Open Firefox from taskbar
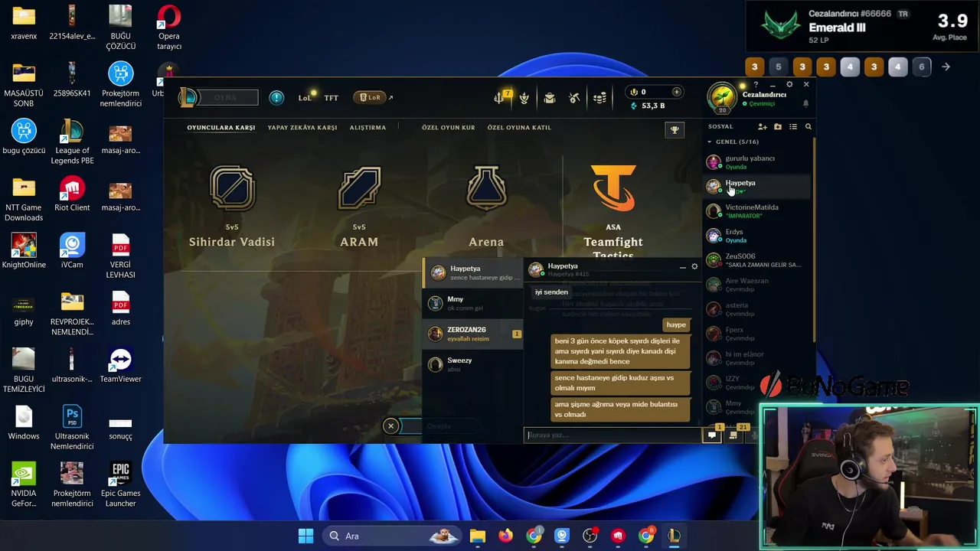The image size is (980, 551). click(505, 536)
